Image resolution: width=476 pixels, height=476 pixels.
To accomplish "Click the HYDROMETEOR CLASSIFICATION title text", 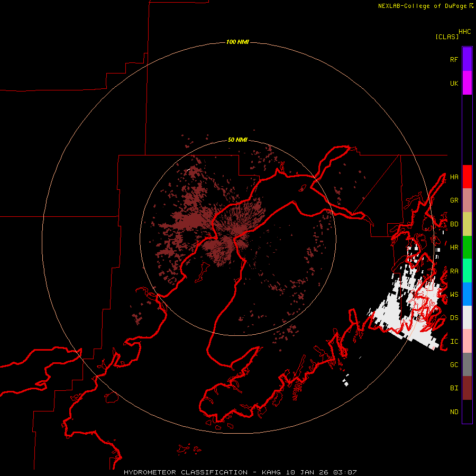I will [186, 472].
